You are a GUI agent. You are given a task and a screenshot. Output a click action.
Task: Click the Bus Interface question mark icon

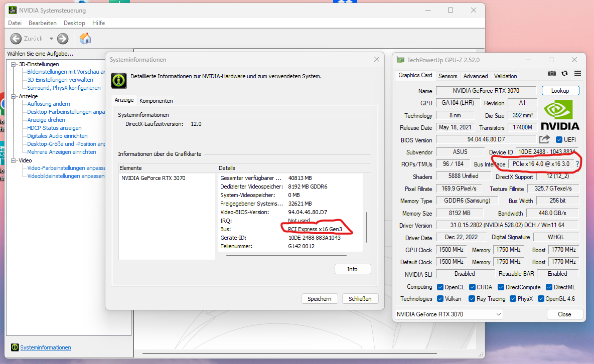577,164
